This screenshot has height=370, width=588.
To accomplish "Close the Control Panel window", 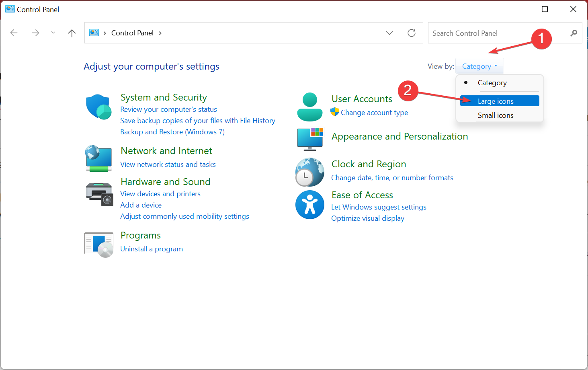I will tap(573, 9).
